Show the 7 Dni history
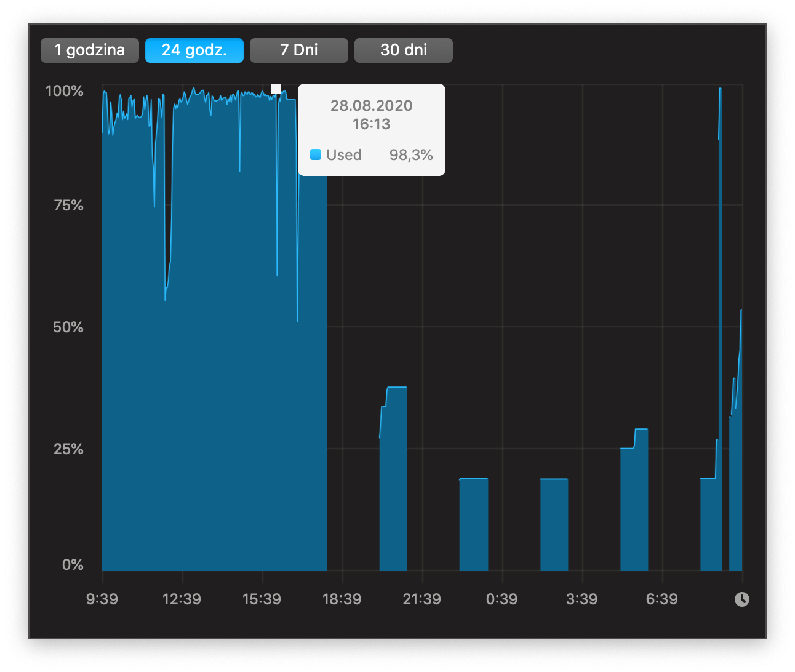The height and width of the screenshot is (672, 795). click(299, 50)
